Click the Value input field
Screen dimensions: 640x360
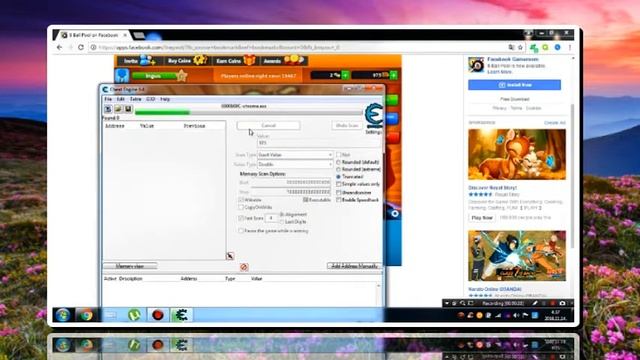(x=319, y=143)
